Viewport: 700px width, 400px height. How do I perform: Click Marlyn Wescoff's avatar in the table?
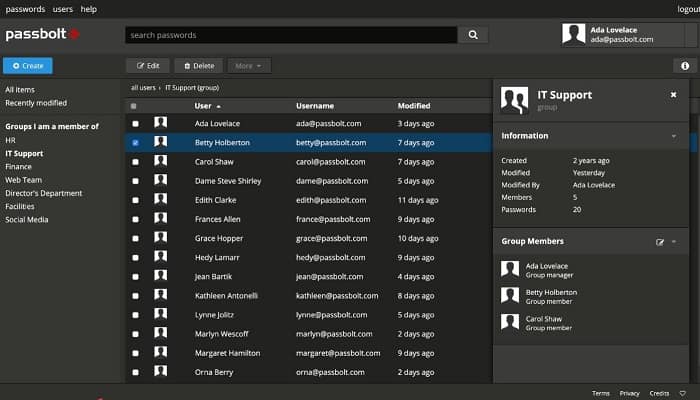coord(161,333)
